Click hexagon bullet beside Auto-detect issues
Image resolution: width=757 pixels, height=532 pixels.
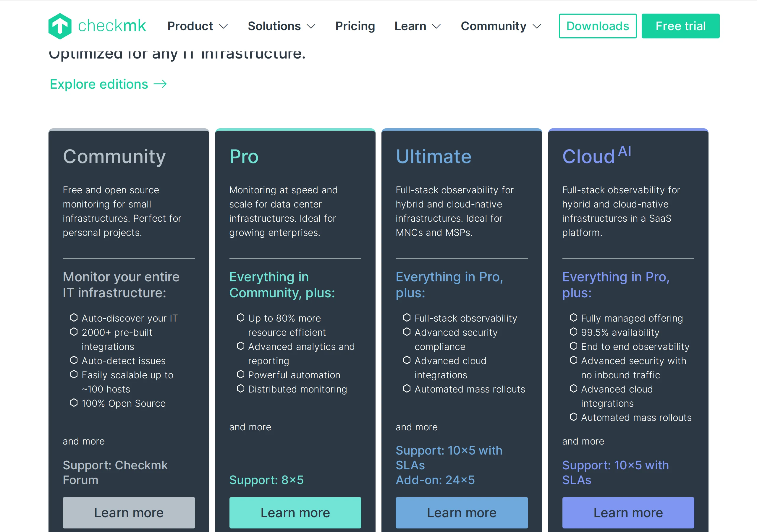point(74,360)
